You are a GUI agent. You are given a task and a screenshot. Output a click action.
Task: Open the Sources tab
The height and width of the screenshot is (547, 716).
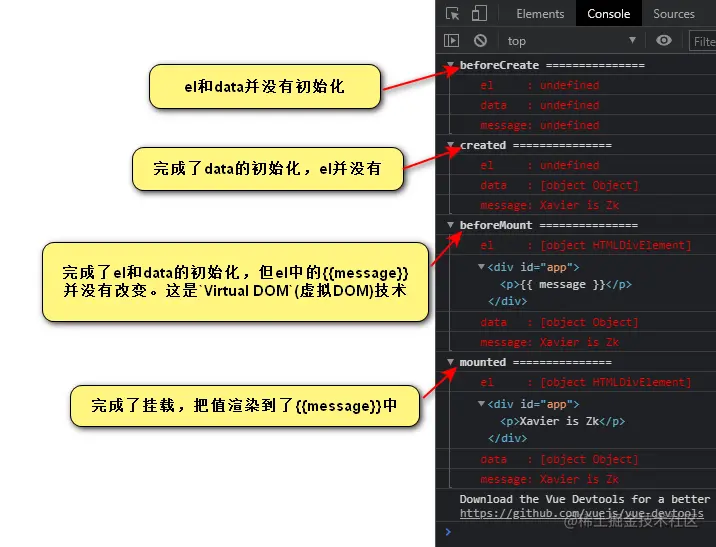[x=674, y=14]
